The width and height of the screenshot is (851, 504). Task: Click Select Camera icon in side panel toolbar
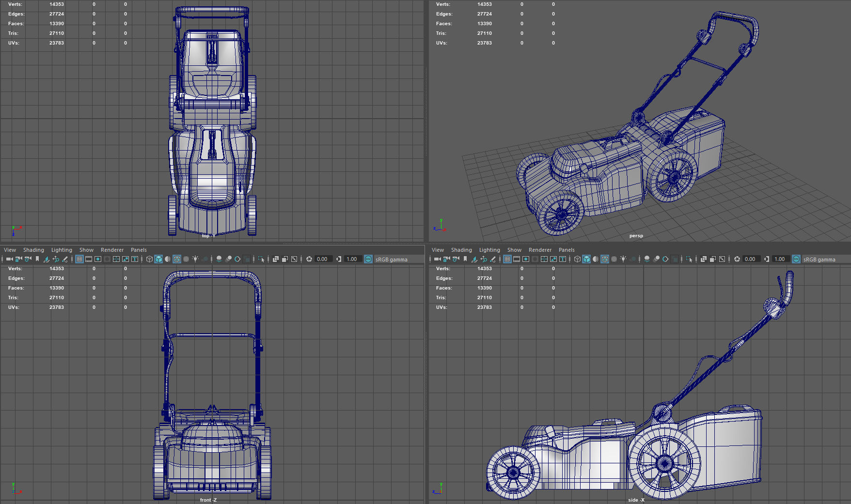[437, 259]
